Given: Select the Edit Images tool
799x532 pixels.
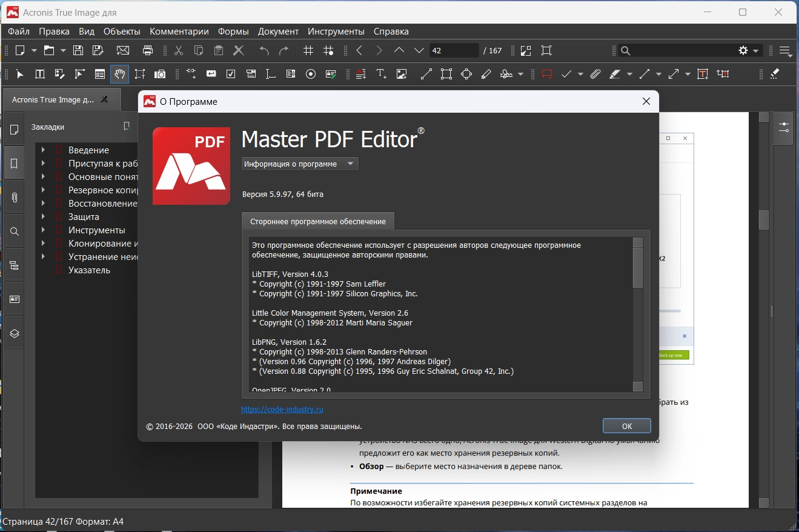Looking at the screenshot, I should 60,74.
